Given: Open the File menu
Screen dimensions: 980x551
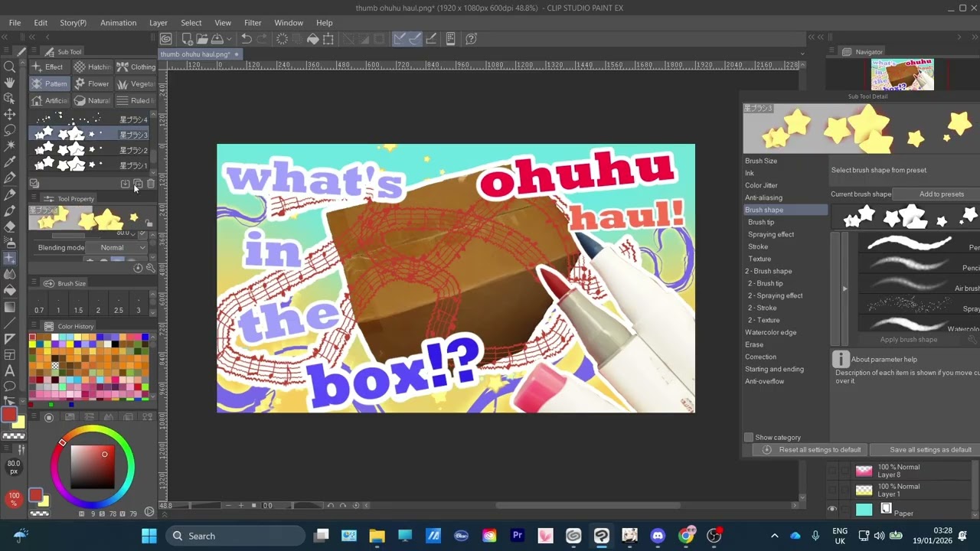Looking at the screenshot, I should (15, 23).
